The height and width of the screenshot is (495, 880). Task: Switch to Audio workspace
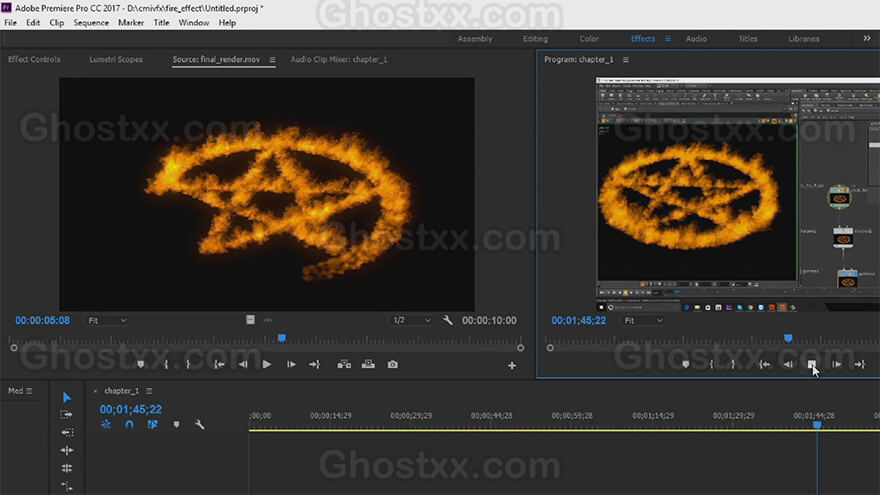696,39
